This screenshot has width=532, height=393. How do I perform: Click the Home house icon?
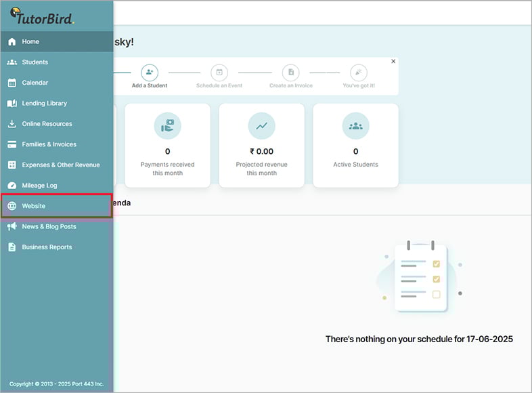coord(12,41)
